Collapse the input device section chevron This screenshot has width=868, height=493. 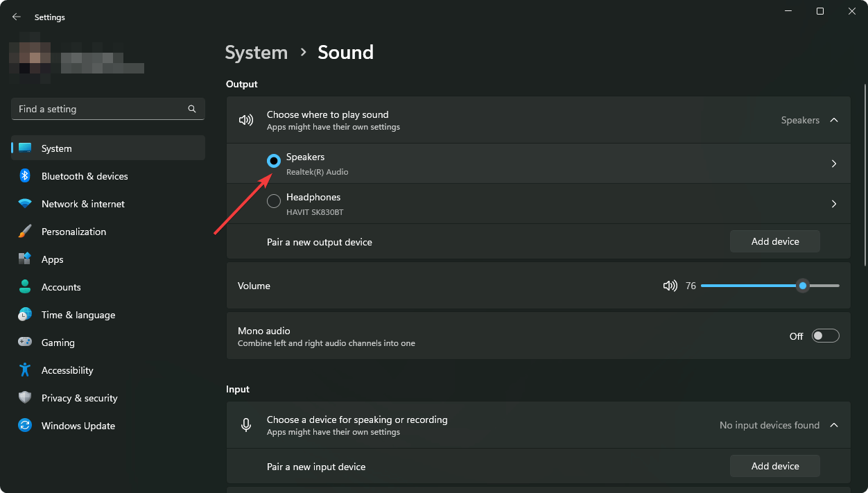click(834, 425)
